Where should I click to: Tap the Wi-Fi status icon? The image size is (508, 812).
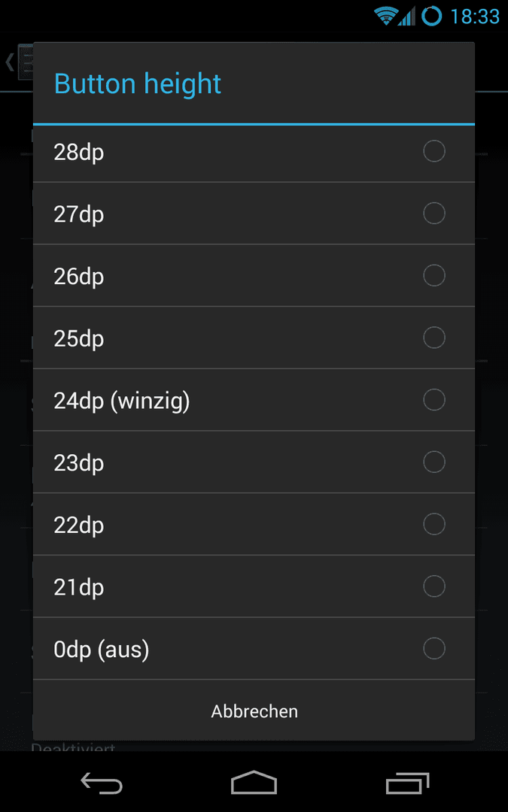pyautogui.click(x=385, y=16)
